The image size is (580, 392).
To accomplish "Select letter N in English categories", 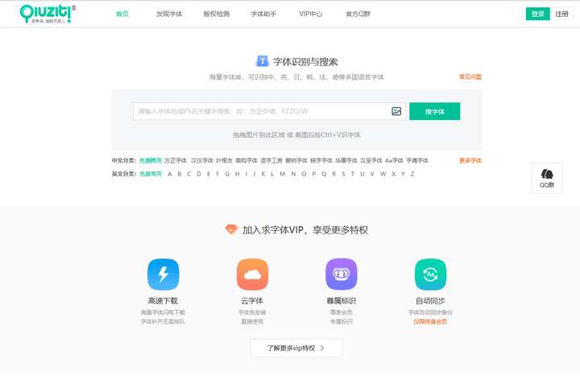I will coord(293,174).
